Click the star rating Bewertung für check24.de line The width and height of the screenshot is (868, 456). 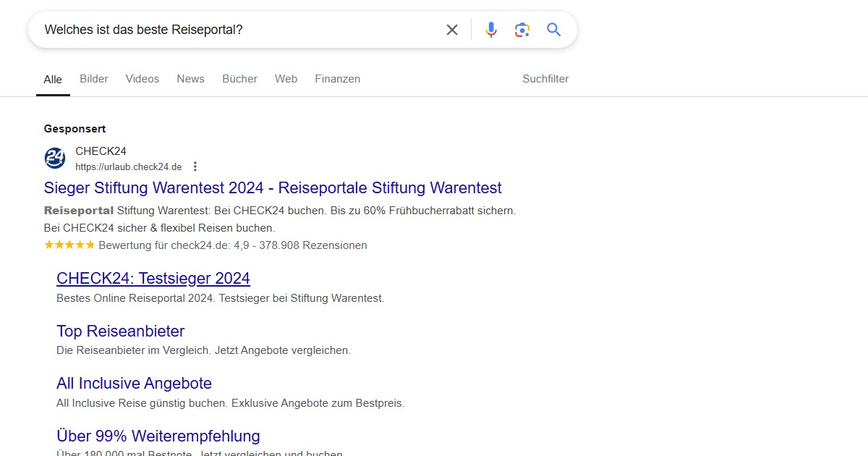[x=205, y=245]
